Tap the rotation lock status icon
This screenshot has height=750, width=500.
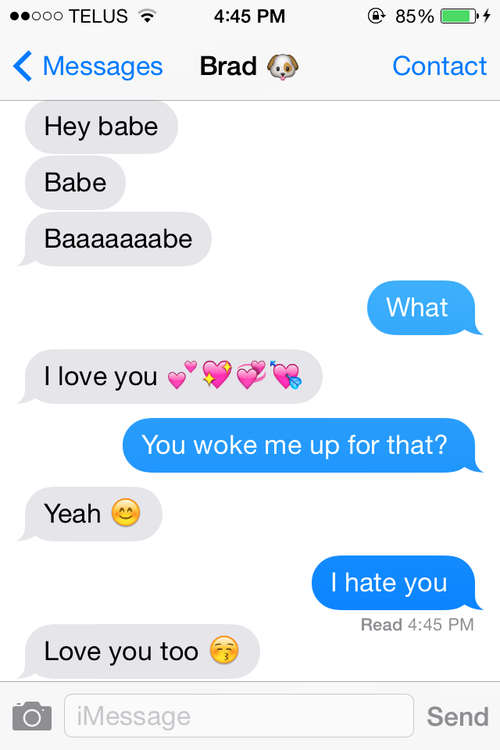coord(376,16)
